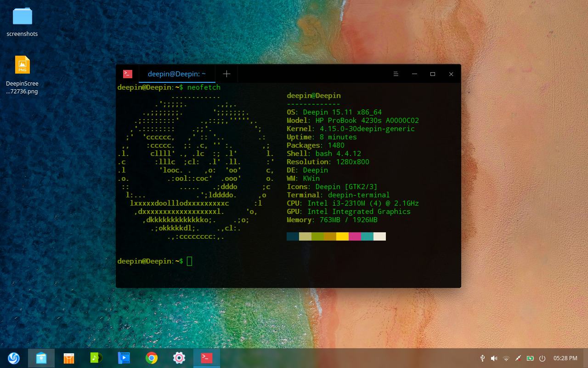
Task: Open the Deepin Launcher from the taskbar
Action: (14, 358)
